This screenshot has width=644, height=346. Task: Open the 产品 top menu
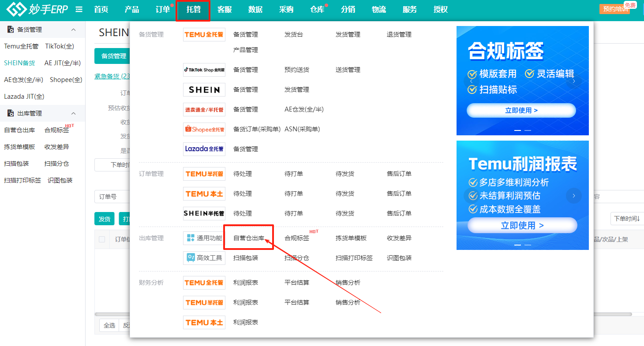(132, 10)
